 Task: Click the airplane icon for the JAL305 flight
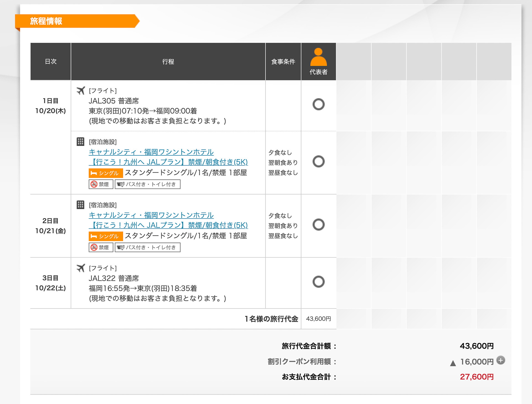pyautogui.click(x=81, y=91)
